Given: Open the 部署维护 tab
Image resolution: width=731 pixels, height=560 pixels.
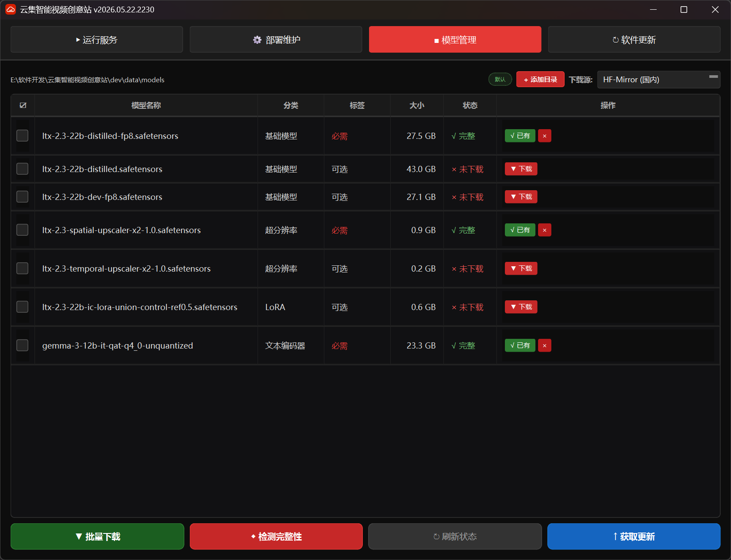Looking at the screenshot, I should click(276, 39).
